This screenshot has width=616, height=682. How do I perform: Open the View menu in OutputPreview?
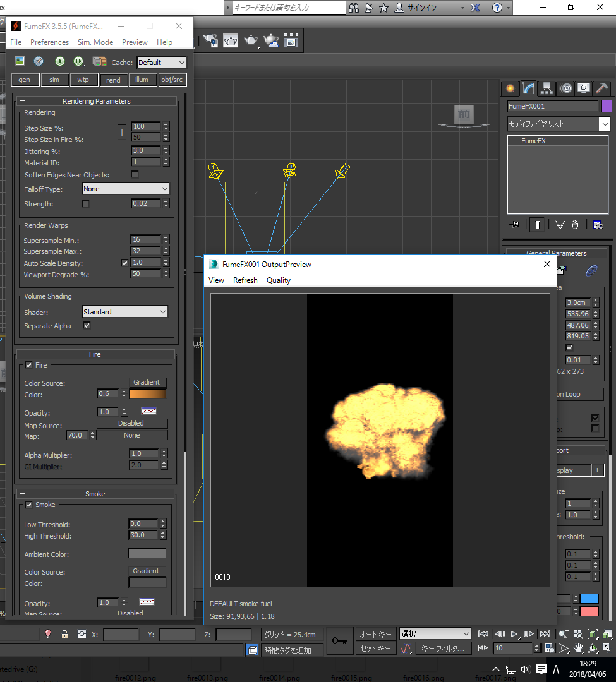pos(216,280)
